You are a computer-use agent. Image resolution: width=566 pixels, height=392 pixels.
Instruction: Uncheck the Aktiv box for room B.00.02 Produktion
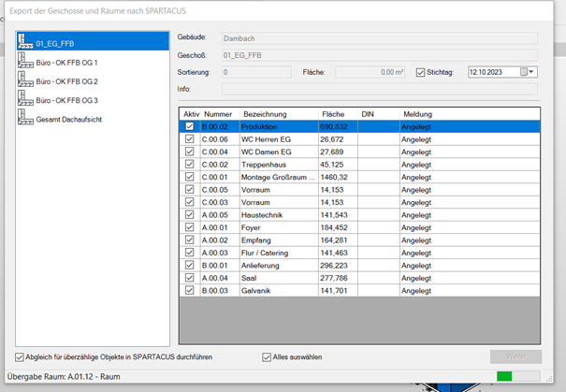coord(190,126)
